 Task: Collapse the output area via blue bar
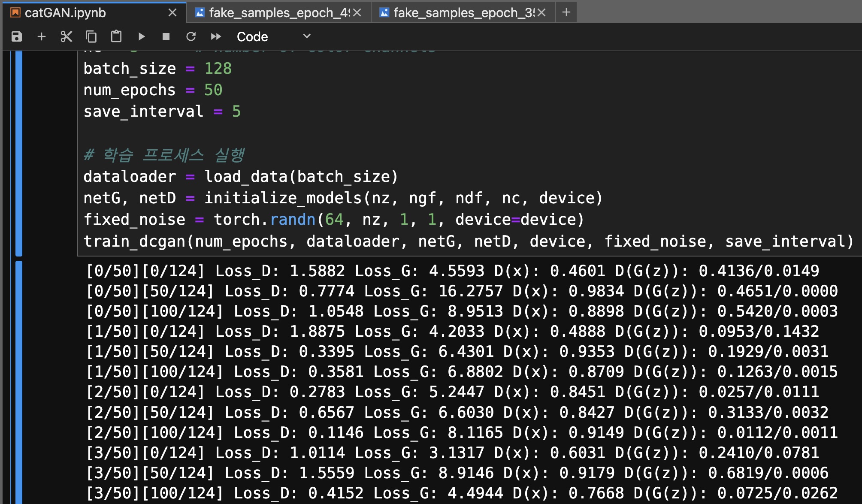coord(18,382)
